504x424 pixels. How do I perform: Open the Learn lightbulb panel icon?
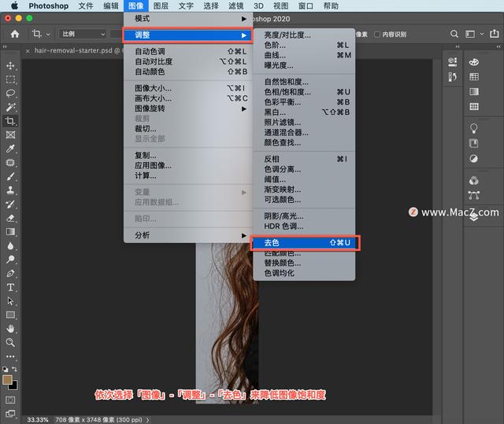click(x=474, y=128)
